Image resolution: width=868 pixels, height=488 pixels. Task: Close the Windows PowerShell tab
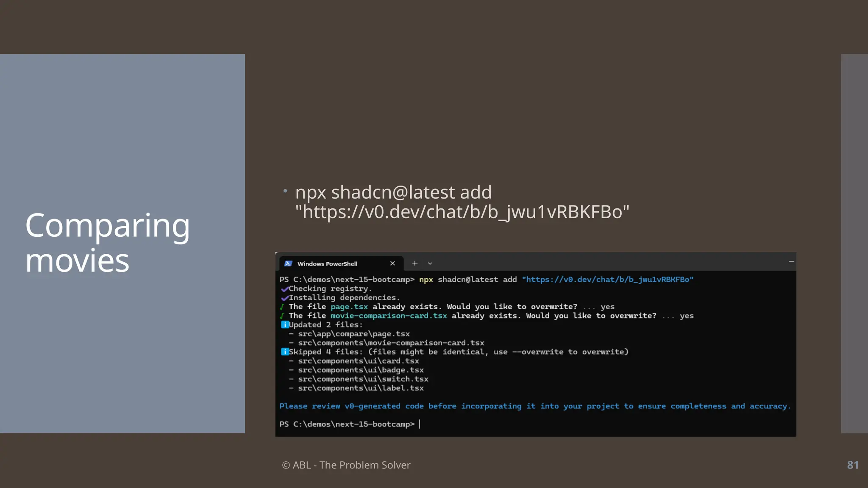click(392, 263)
